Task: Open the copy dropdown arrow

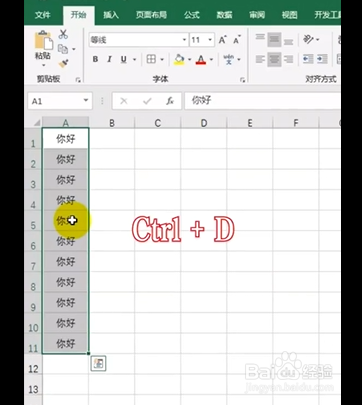Action: 74,49
